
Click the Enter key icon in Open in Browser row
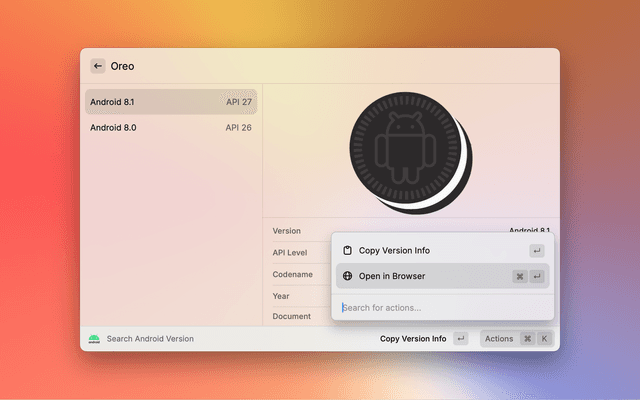tap(537, 276)
